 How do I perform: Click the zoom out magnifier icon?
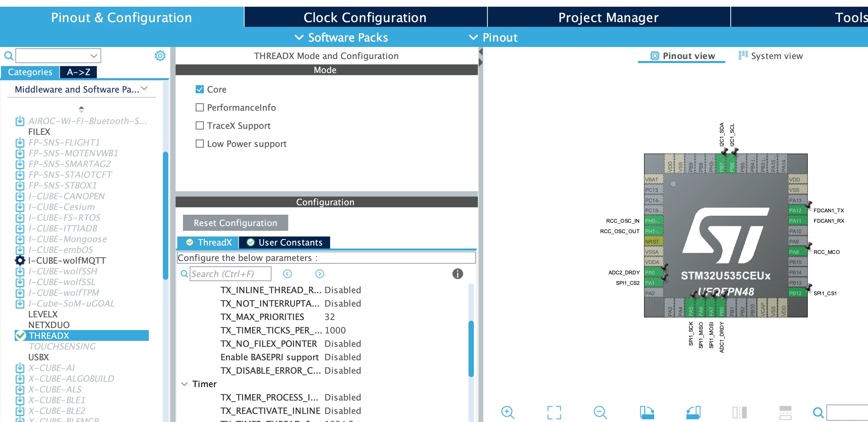coord(600,412)
